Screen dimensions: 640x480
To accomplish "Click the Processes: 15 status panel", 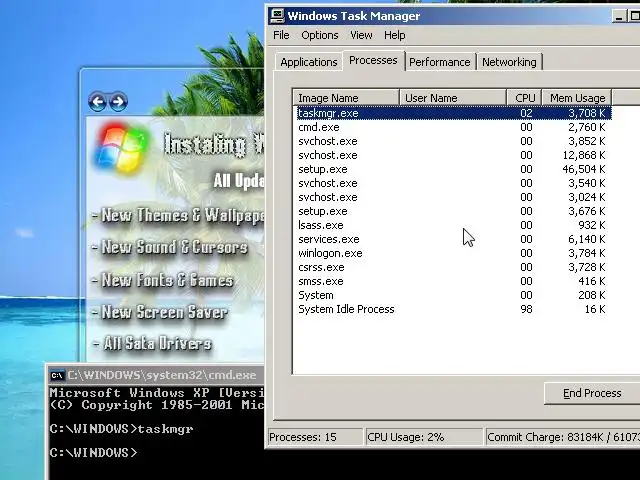I will pyautogui.click(x=315, y=437).
